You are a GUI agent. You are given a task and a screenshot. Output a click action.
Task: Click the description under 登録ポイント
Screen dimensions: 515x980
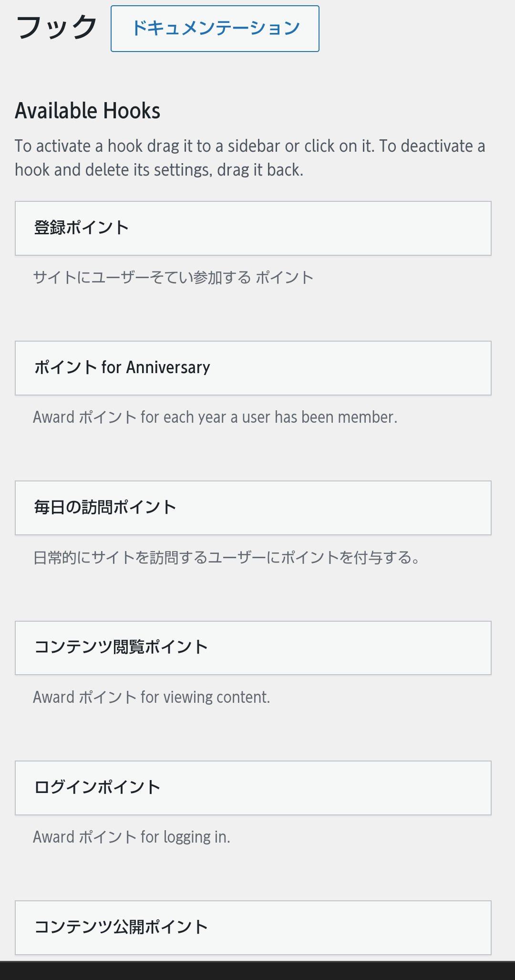click(174, 277)
